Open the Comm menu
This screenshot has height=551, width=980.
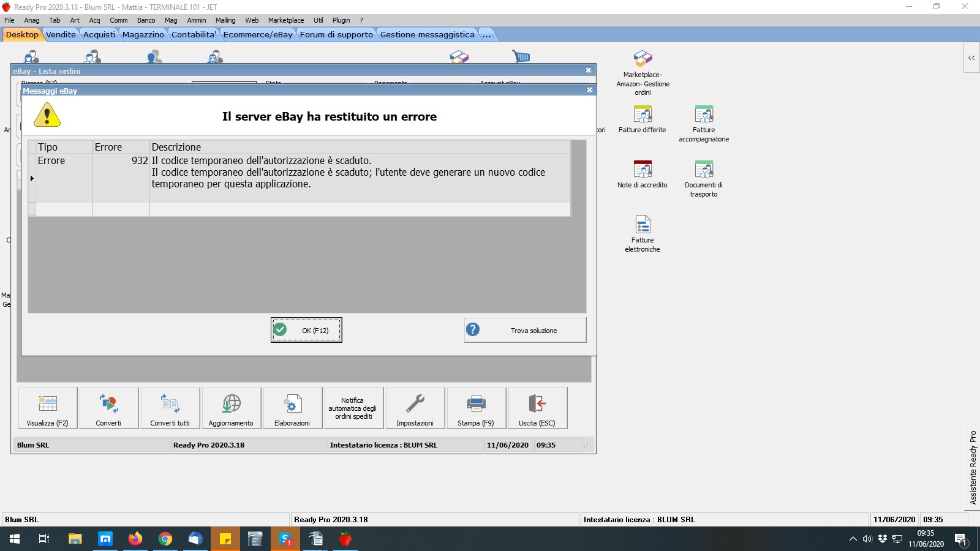[x=119, y=20]
